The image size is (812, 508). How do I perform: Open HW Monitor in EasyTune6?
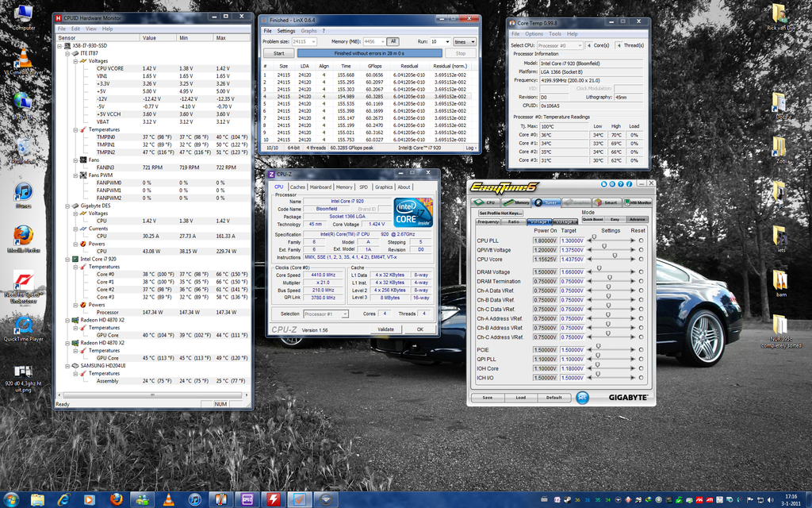641,202
